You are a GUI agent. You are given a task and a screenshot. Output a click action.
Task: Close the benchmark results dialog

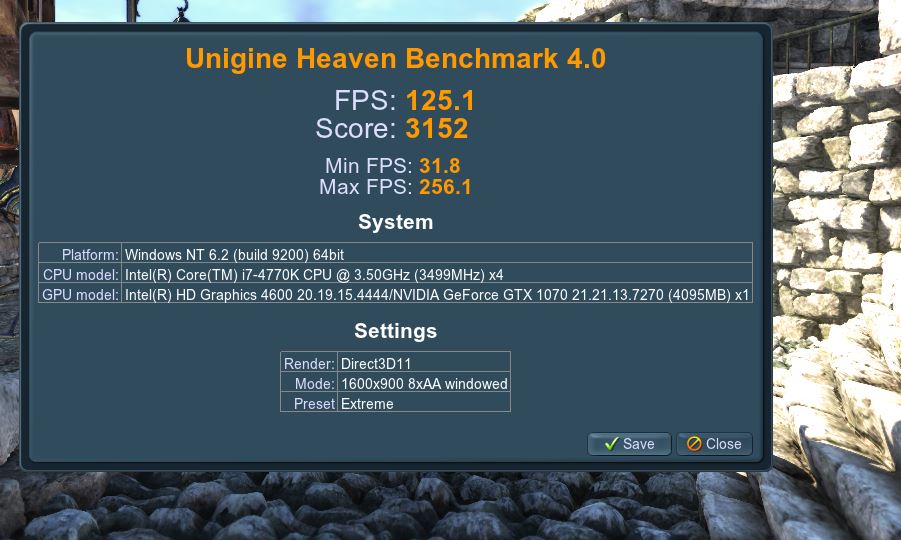714,444
